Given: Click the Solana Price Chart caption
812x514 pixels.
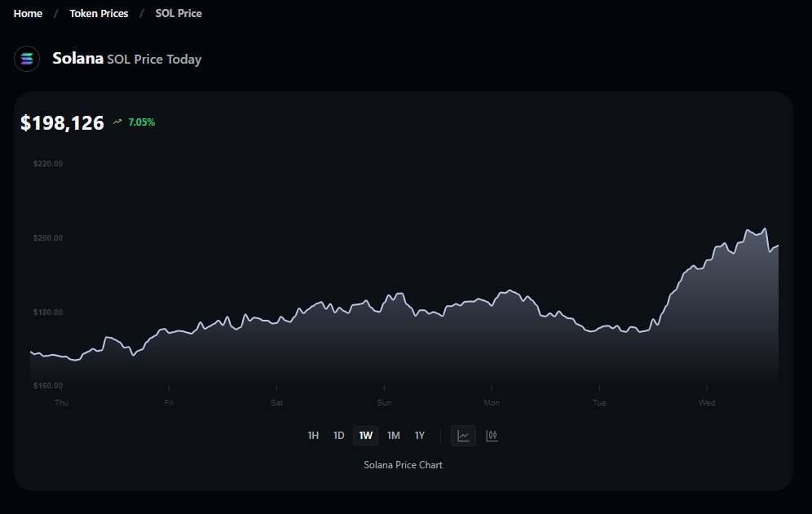Looking at the screenshot, I should [x=403, y=465].
